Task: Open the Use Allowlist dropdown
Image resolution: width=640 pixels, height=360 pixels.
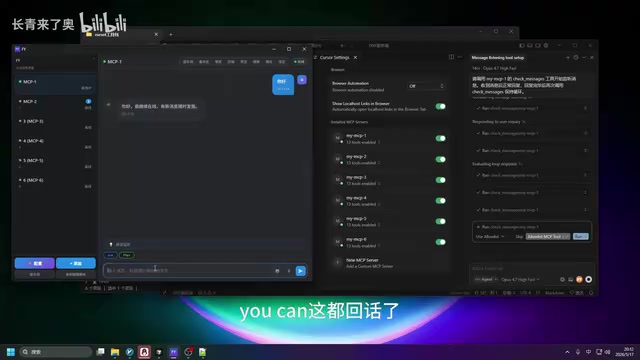Action: coord(489,237)
